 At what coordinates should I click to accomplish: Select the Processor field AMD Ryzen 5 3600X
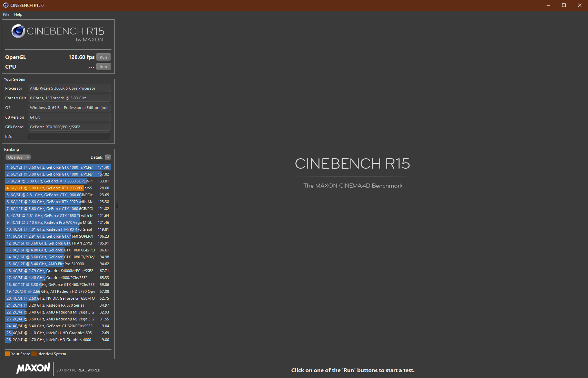69,88
